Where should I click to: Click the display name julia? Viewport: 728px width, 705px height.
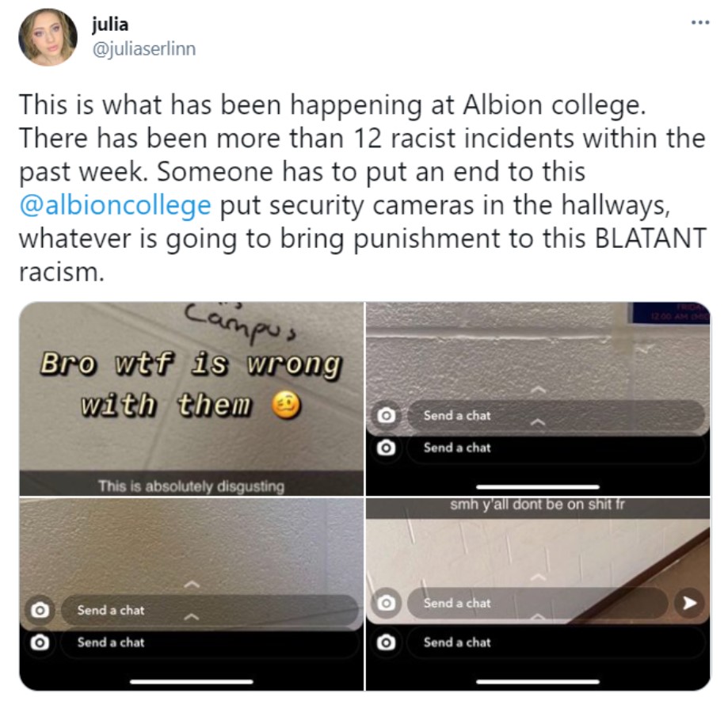(x=110, y=24)
